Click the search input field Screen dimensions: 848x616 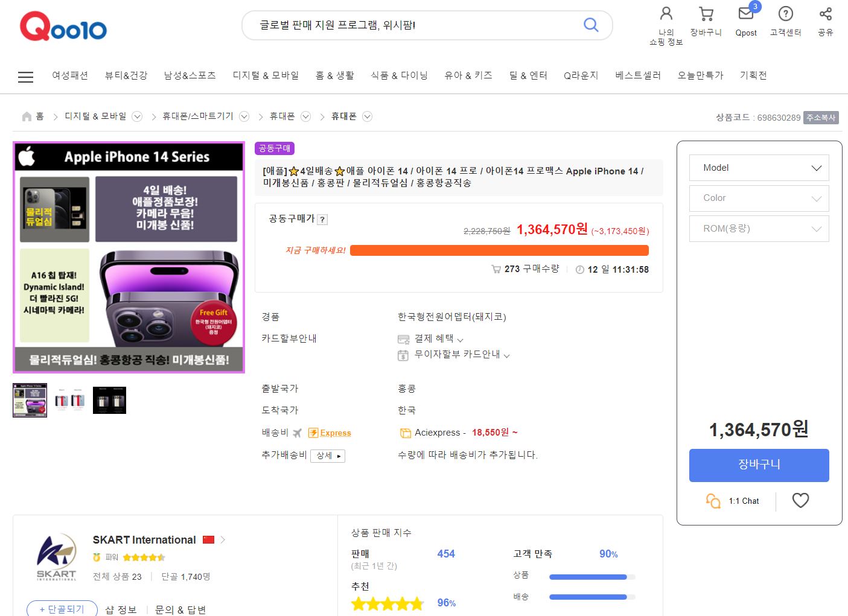pyautogui.click(x=416, y=25)
